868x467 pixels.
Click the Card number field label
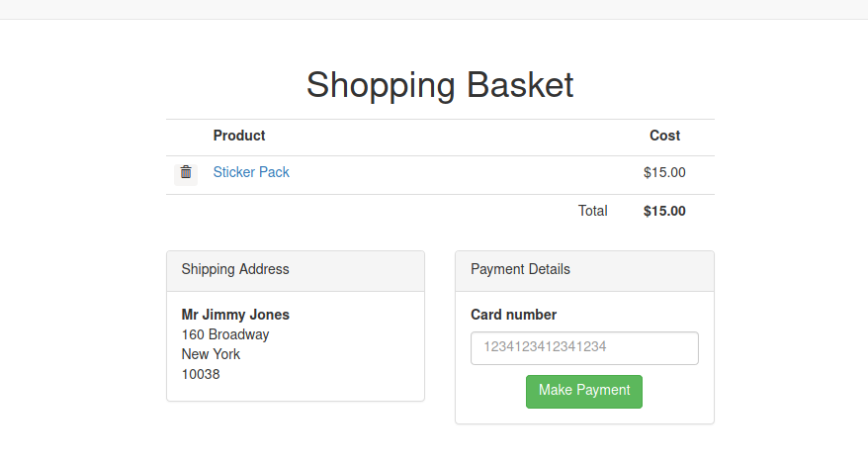pos(514,315)
